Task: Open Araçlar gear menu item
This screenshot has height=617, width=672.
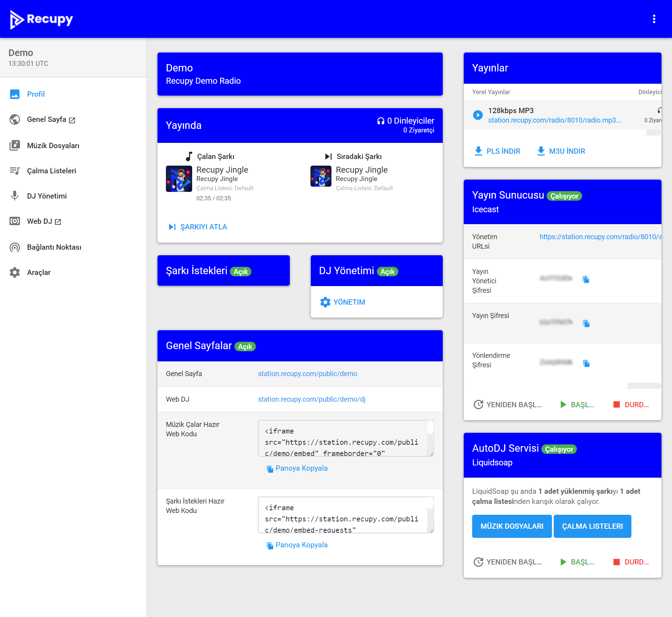Action: tap(38, 272)
